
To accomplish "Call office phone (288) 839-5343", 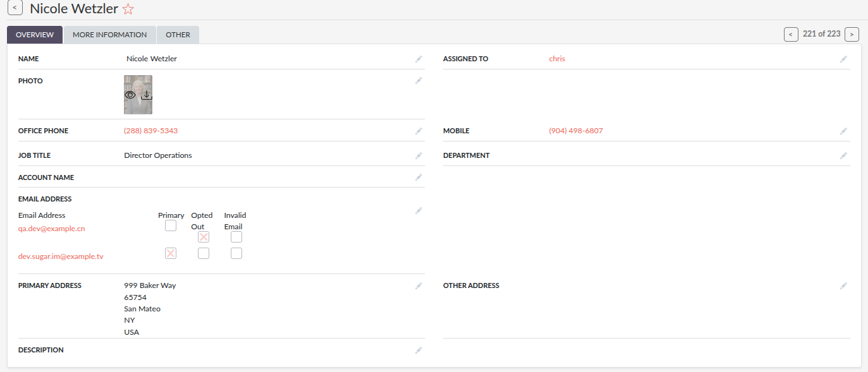I will point(150,131).
